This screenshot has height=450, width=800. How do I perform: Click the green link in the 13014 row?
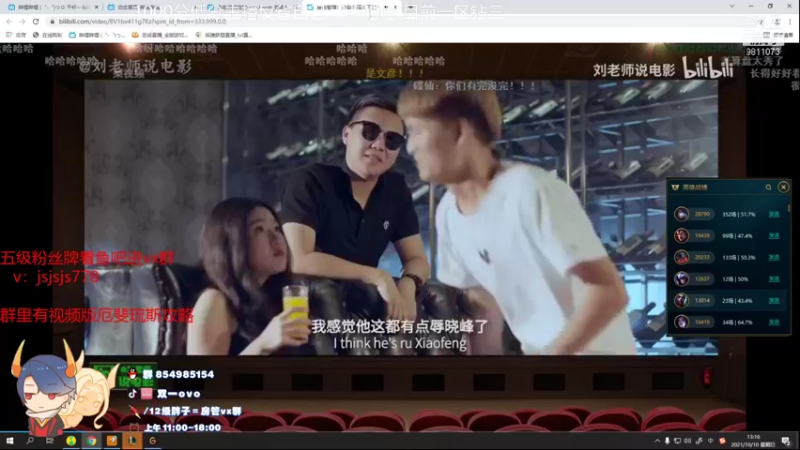pyautogui.click(x=773, y=301)
